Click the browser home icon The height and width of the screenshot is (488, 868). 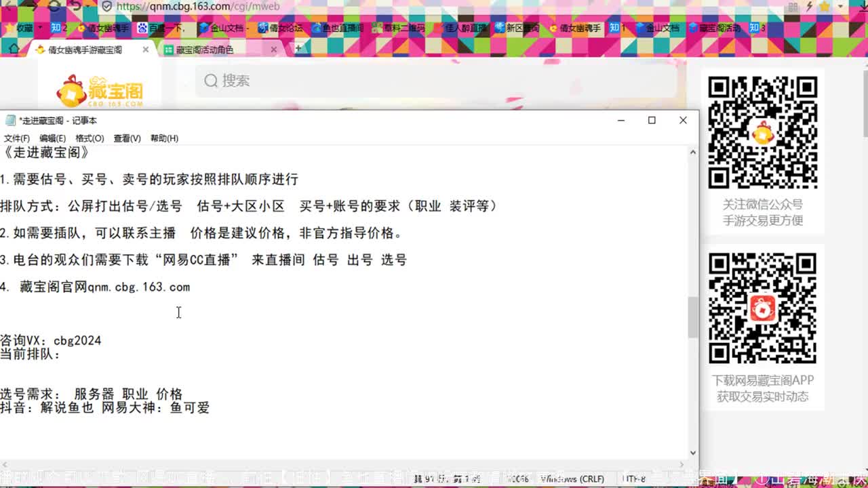[x=14, y=49]
